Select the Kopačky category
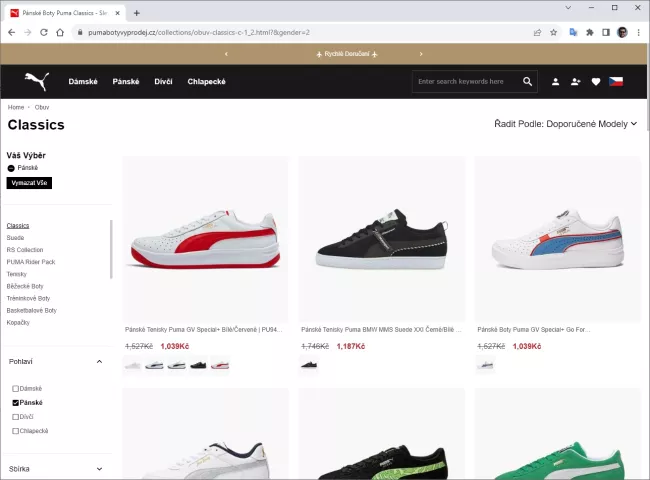 coord(18,322)
